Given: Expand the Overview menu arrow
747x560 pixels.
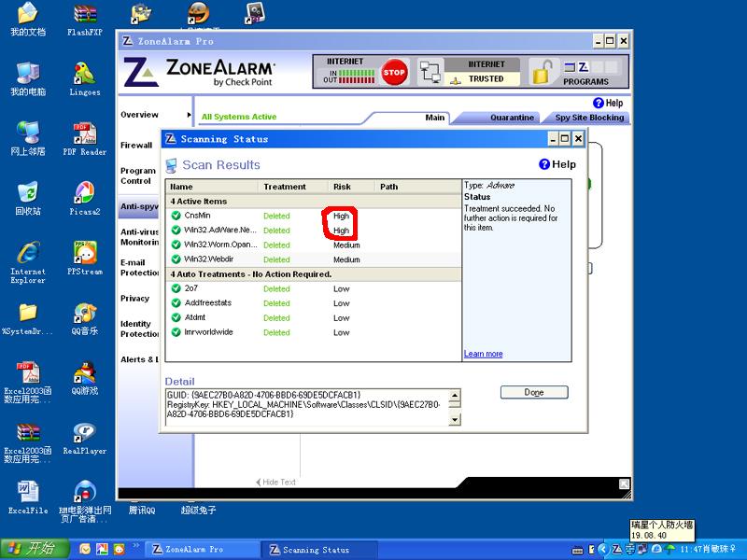Looking at the screenshot, I should point(190,115).
